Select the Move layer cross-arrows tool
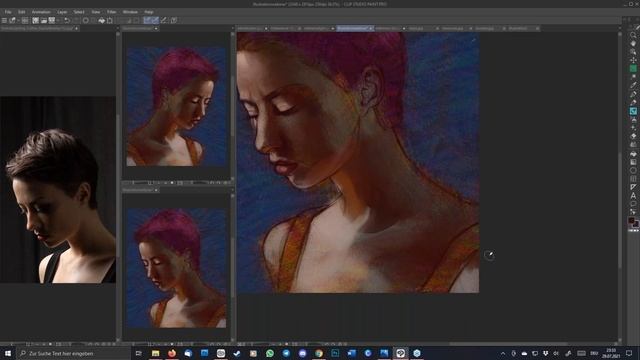 tap(633, 60)
